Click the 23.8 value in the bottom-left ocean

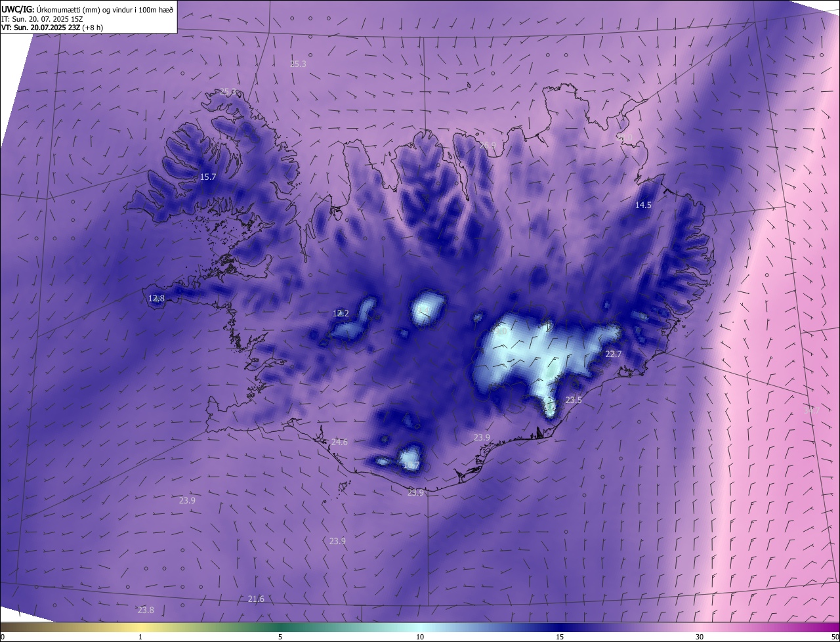click(x=146, y=610)
